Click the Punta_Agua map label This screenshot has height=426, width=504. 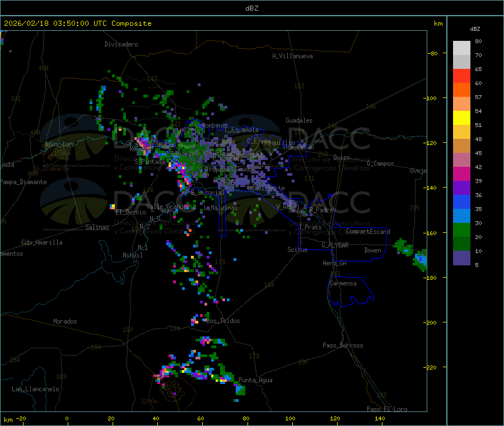pyautogui.click(x=255, y=380)
